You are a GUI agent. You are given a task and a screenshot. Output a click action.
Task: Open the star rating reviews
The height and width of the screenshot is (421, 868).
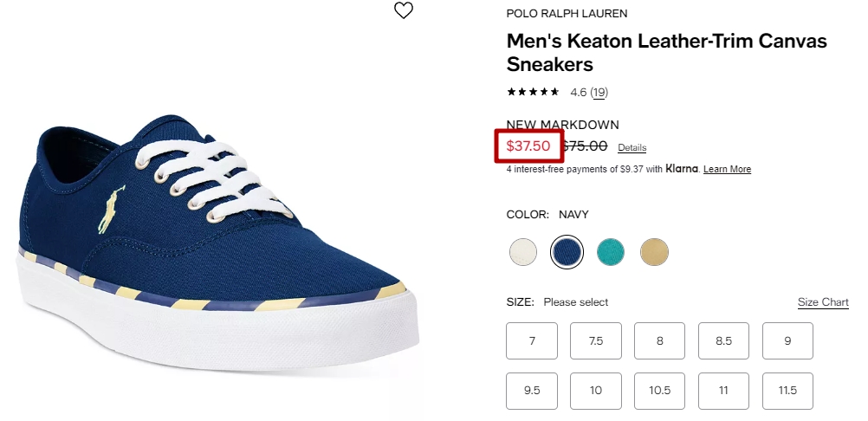pos(533,92)
